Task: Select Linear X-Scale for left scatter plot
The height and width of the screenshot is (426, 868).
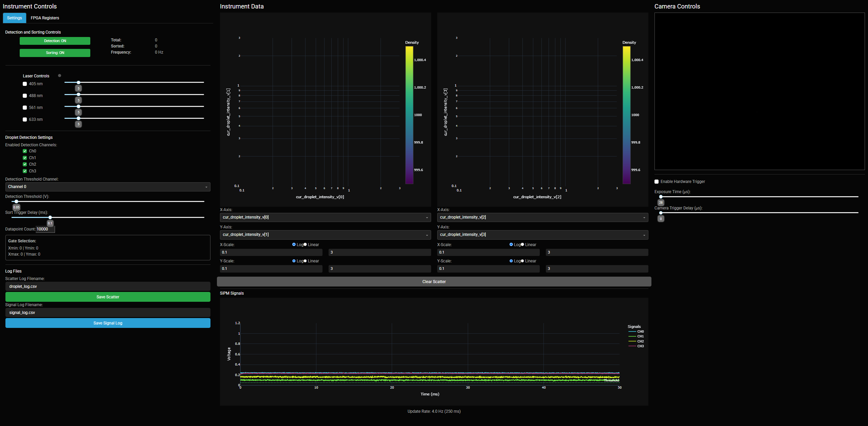Action: (305, 244)
